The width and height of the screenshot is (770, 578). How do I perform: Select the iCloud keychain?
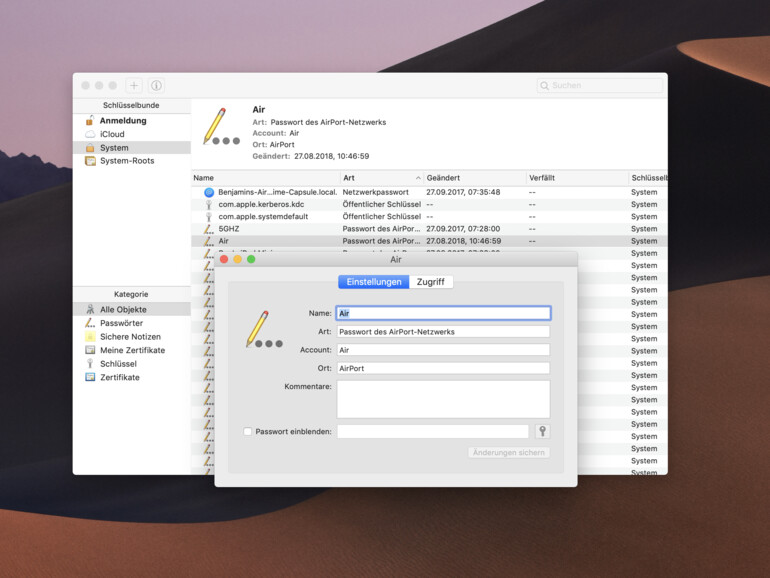coord(112,134)
